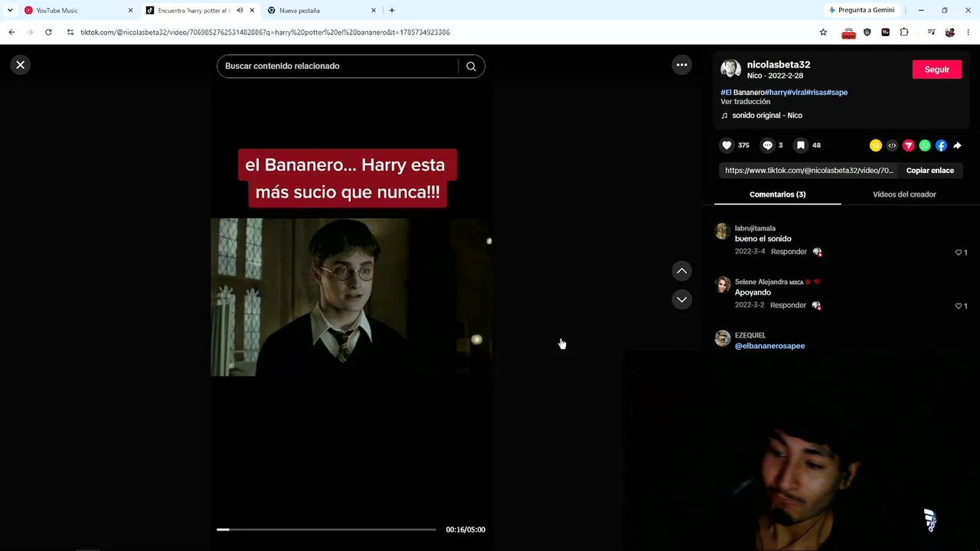The width and height of the screenshot is (980, 551).
Task: Close the Nueva pestaña tab
Action: tap(374, 11)
